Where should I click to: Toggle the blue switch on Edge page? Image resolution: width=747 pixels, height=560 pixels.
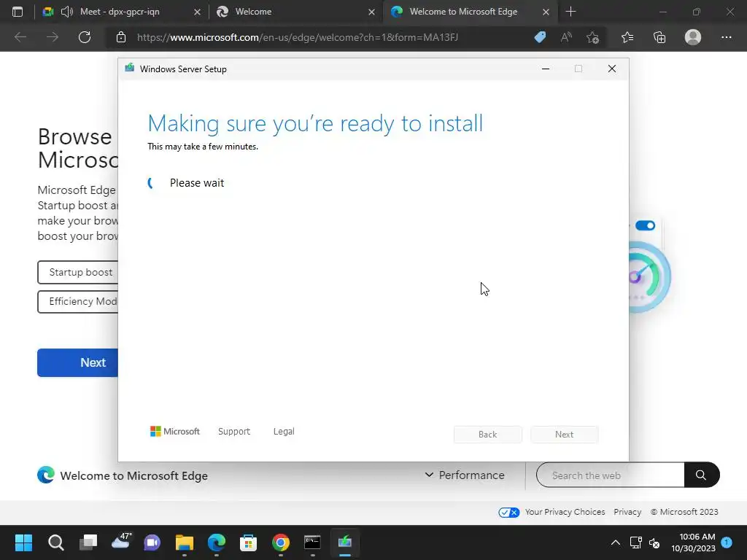point(645,226)
